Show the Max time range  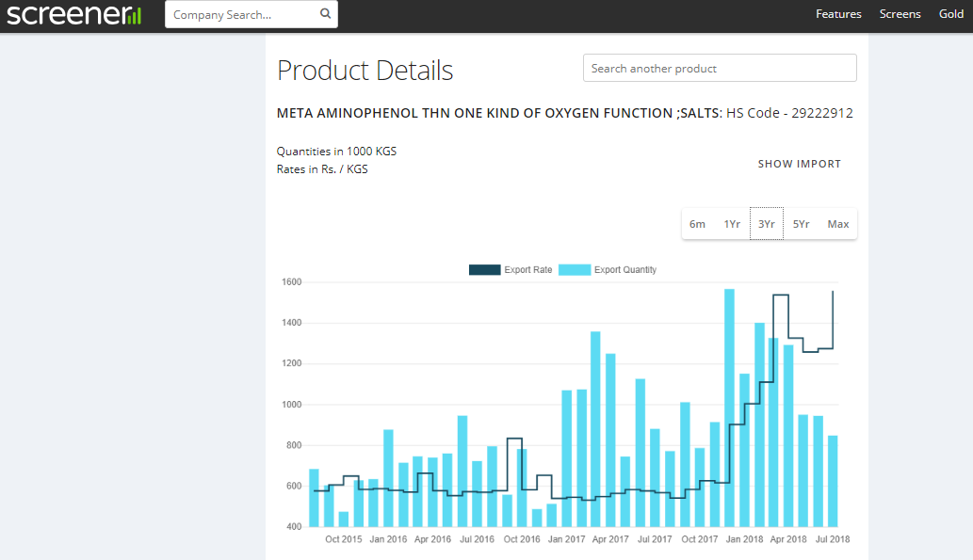pos(837,224)
